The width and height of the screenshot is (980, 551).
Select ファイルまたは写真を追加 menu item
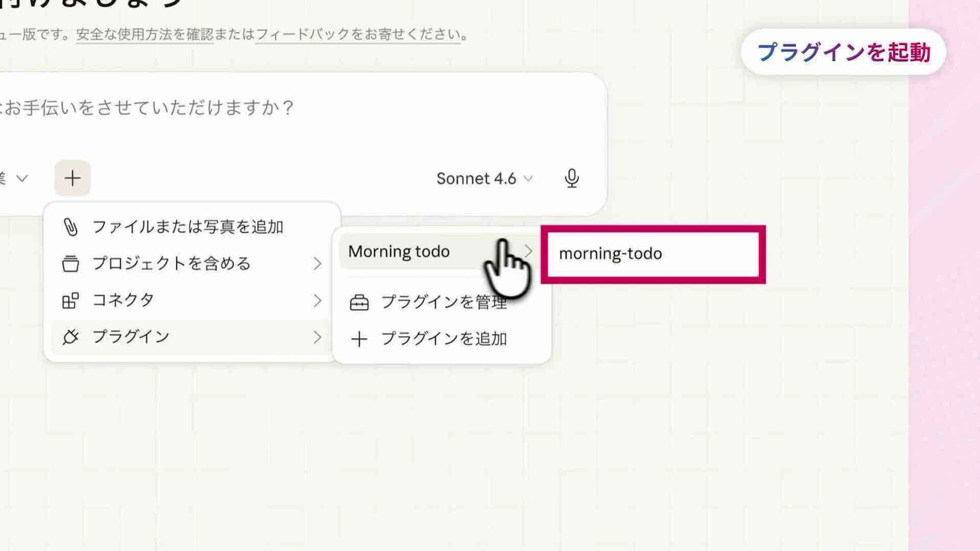pyautogui.click(x=188, y=227)
